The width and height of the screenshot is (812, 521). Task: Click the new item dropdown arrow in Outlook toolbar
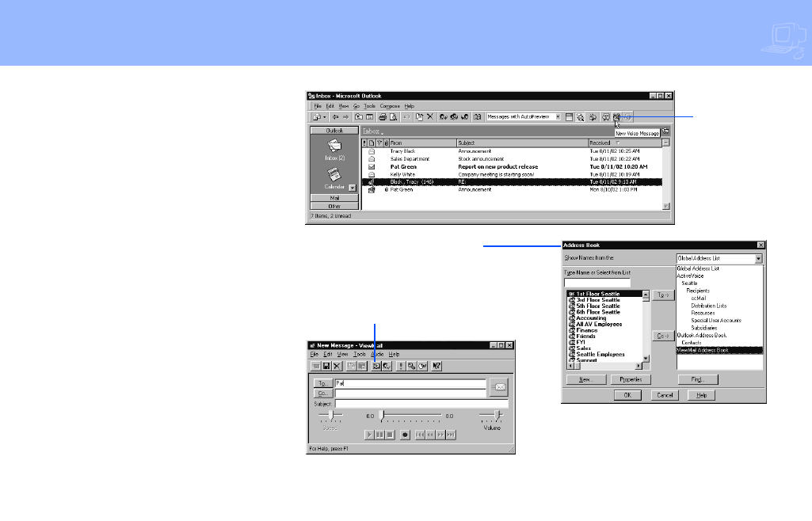[324, 117]
